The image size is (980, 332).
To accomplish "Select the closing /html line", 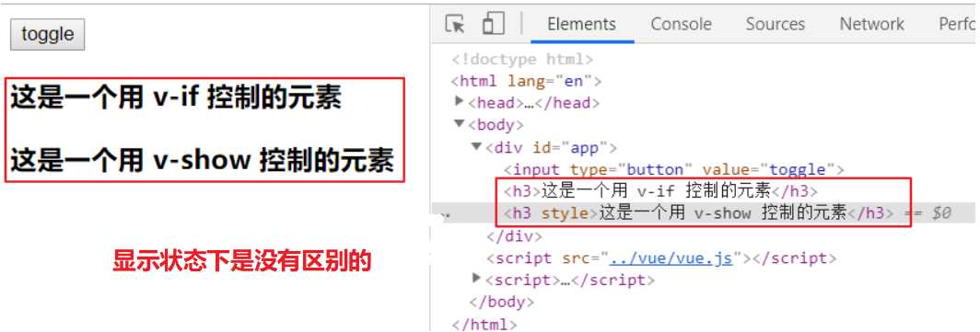I will 484,325.
